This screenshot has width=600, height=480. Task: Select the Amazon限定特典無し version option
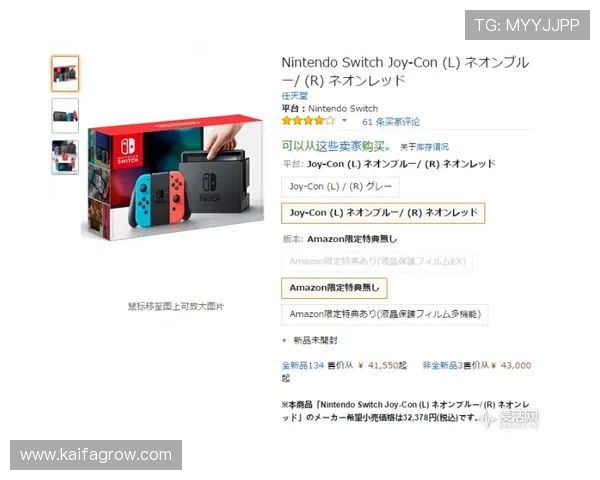(x=334, y=288)
